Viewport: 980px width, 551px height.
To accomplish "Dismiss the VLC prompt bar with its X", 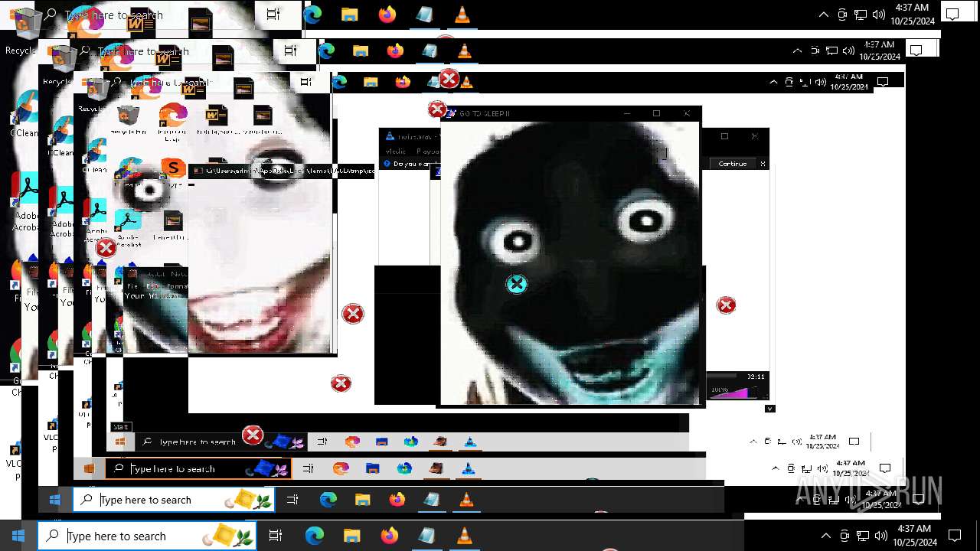I will pyautogui.click(x=763, y=164).
